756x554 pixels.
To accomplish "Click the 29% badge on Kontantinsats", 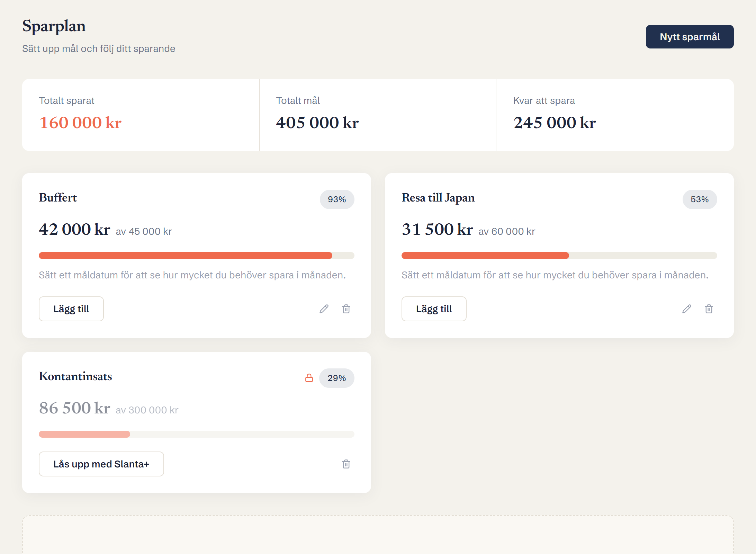I will 337,378.
